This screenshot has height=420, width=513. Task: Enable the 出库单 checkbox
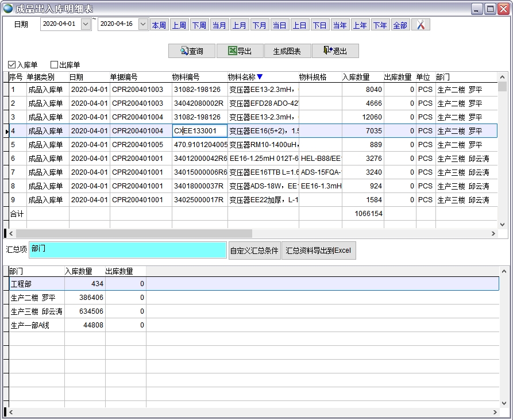point(55,65)
